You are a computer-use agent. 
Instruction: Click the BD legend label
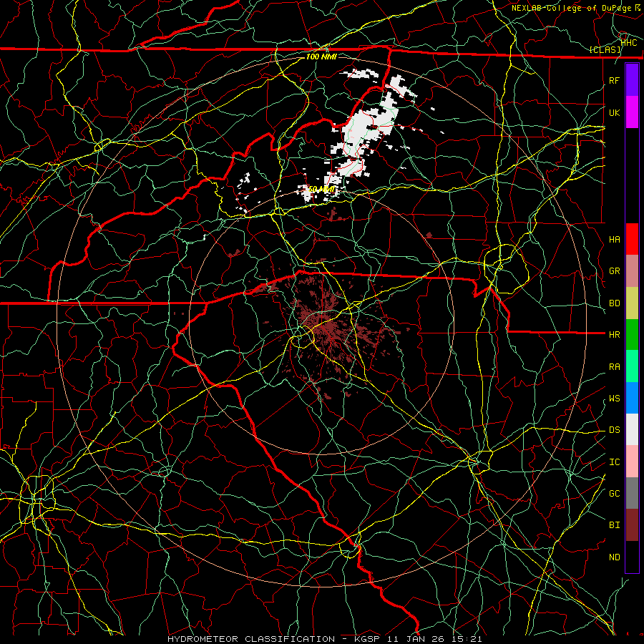[x=615, y=303]
